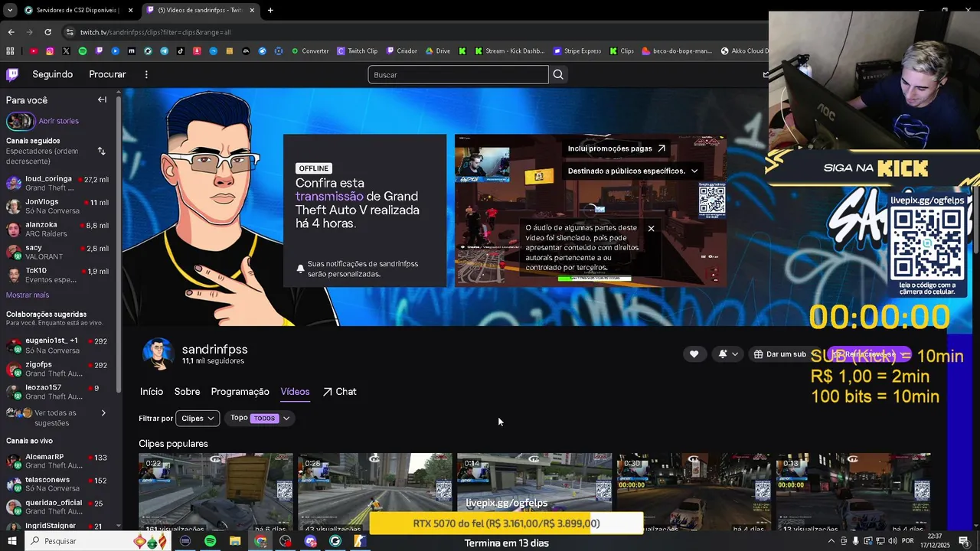This screenshot has height=551, width=980.
Task: Open the Drive bookmark
Action: [438, 51]
